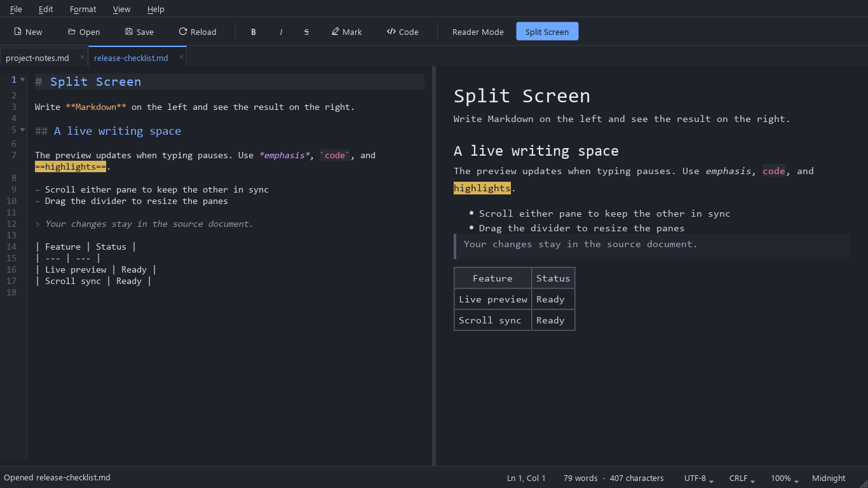Click the "Feature" header in preview table
868x488 pixels.
(x=493, y=278)
